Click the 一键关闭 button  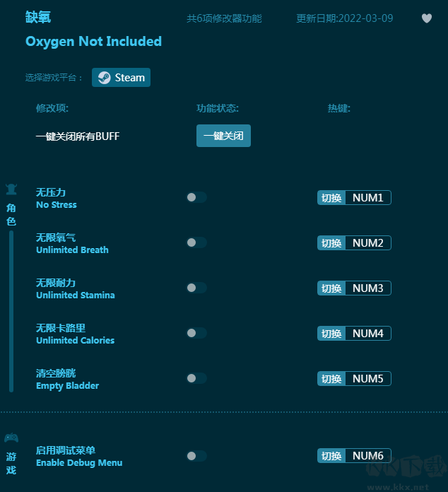pos(223,136)
